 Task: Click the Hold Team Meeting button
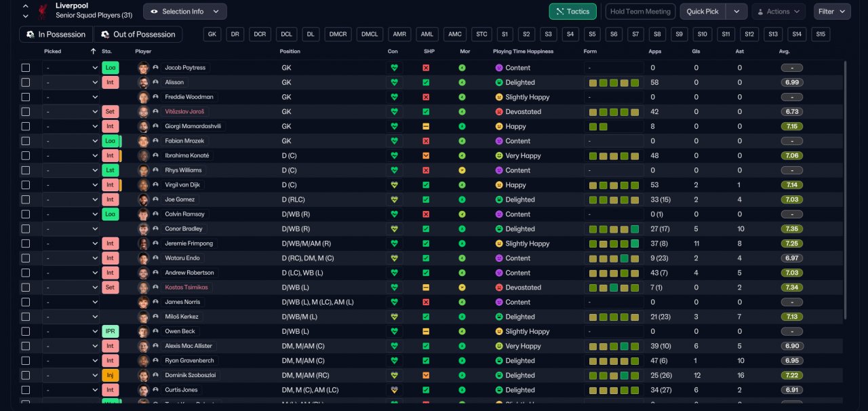click(x=640, y=12)
